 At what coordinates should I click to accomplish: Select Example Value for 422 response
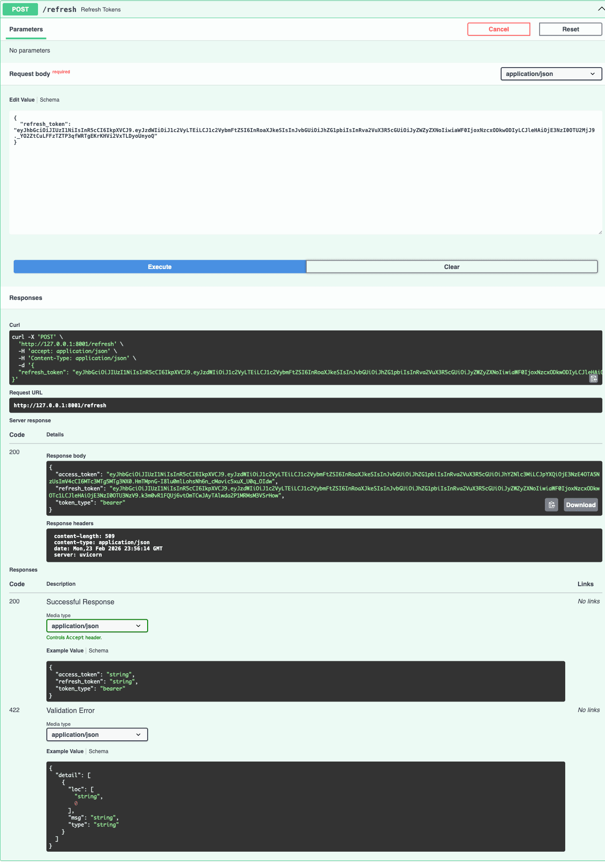click(x=65, y=751)
